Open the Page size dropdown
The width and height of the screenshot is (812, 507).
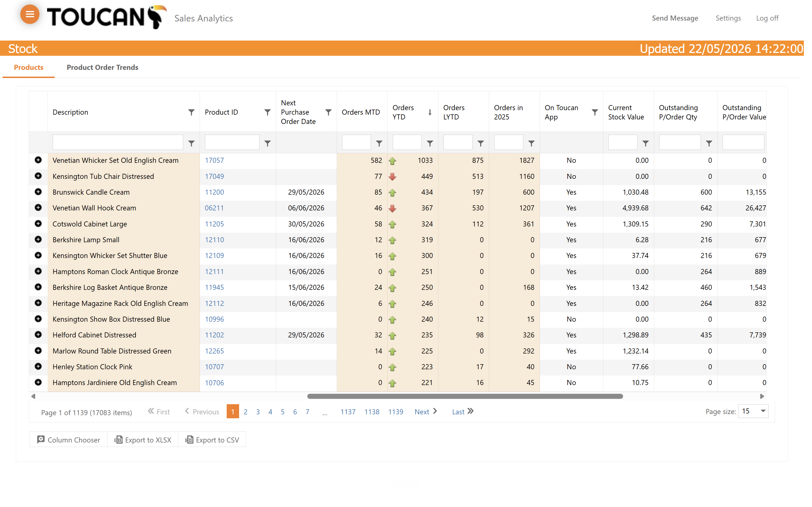click(x=753, y=411)
